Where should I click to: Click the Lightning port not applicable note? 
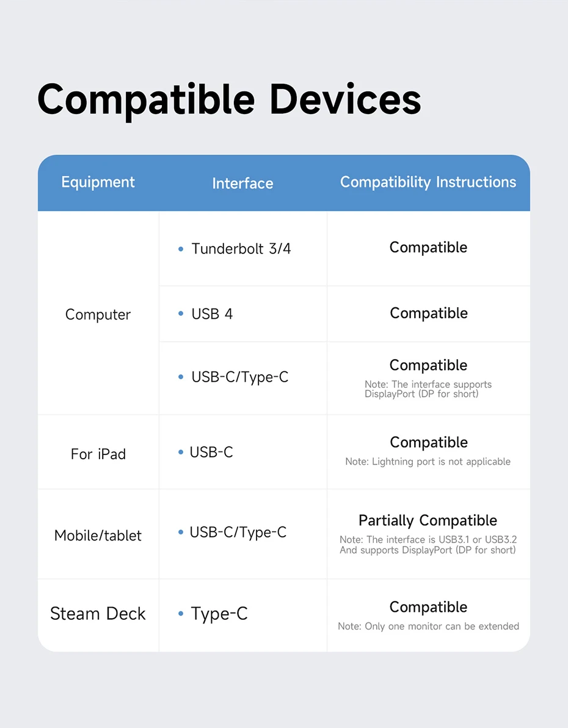pos(428,462)
